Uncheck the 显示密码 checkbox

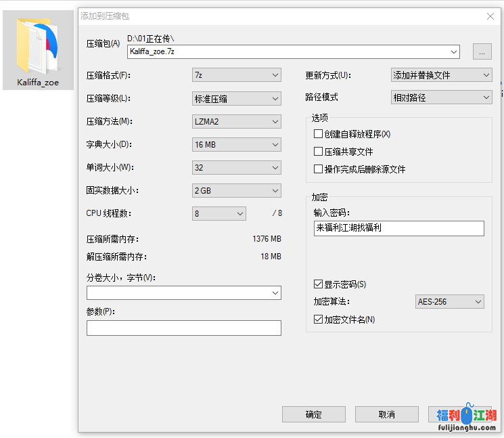(319, 284)
